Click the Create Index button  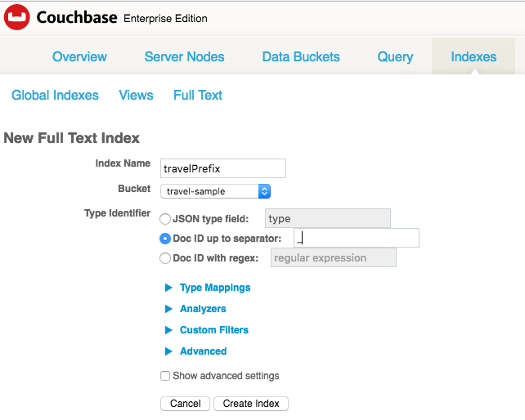[x=251, y=404]
